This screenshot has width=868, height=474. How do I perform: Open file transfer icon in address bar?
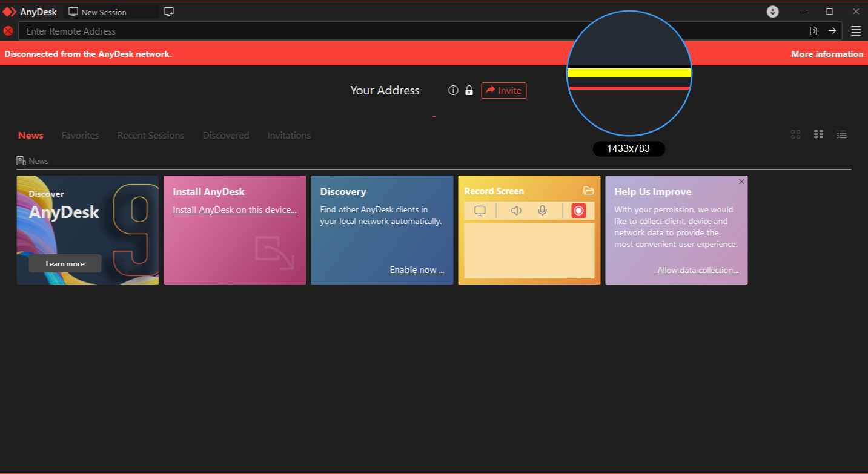click(x=813, y=31)
